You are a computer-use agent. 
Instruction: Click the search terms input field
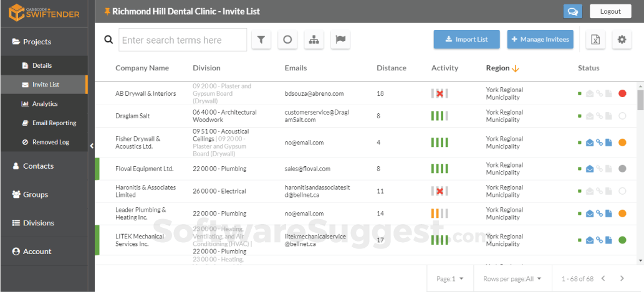tap(183, 40)
